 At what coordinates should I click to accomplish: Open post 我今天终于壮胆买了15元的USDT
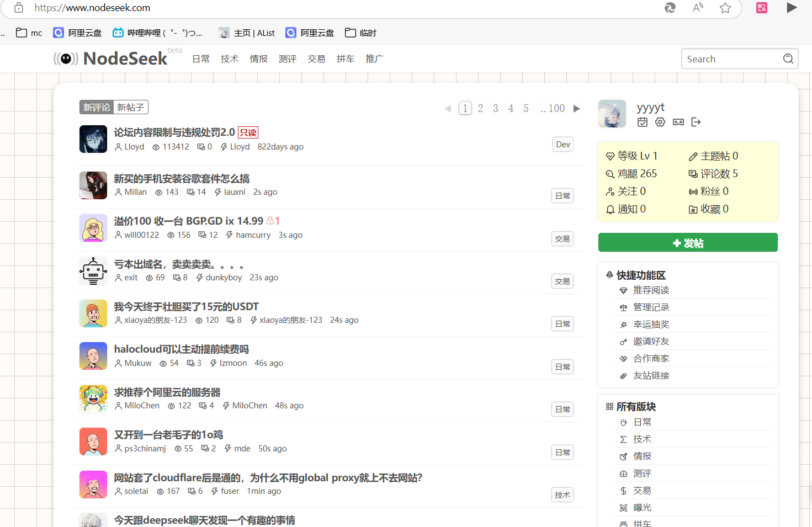[x=186, y=306]
